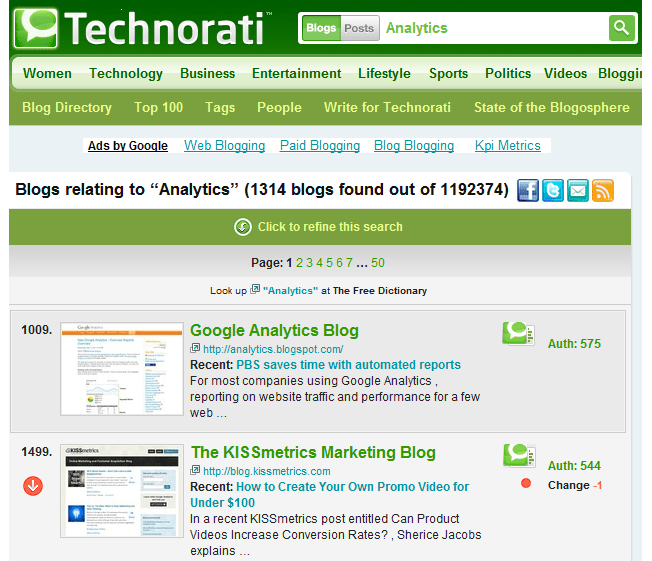
Task: Open PBS saves time with automated reports
Action: (348, 365)
